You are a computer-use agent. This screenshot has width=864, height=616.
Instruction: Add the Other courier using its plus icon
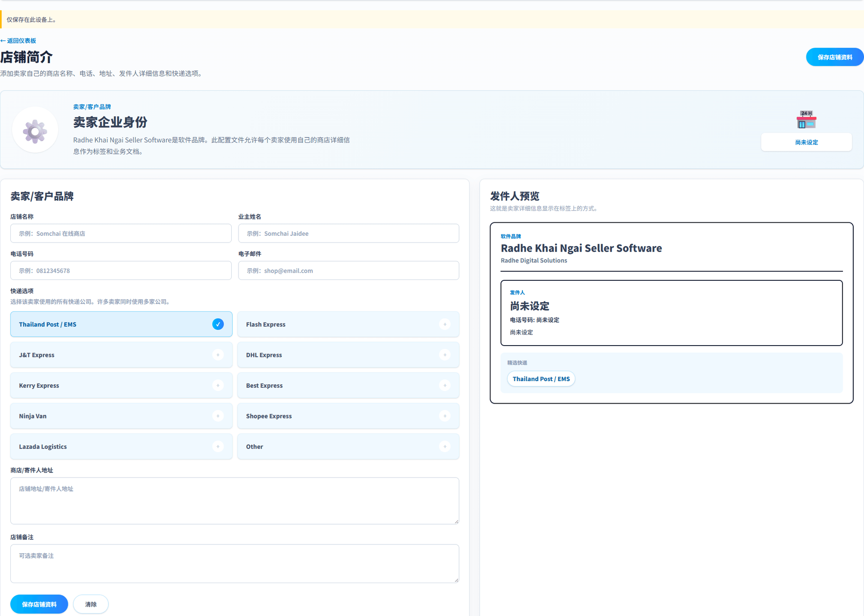[x=445, y=446]
